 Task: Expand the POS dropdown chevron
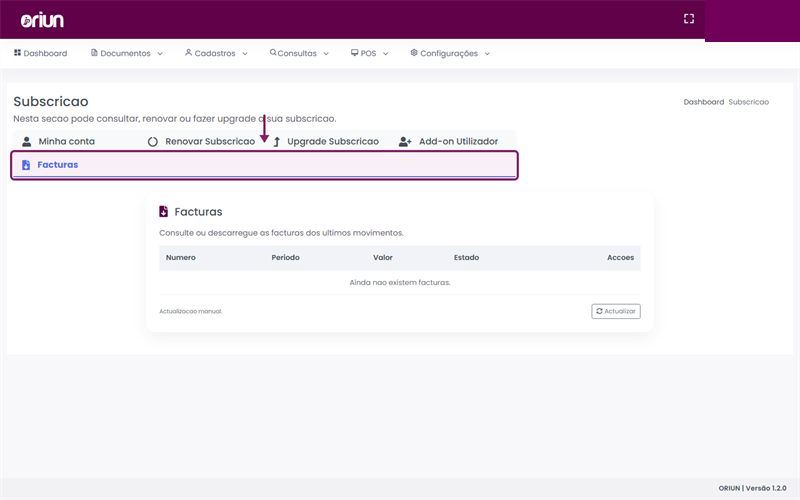pos(385,54)
